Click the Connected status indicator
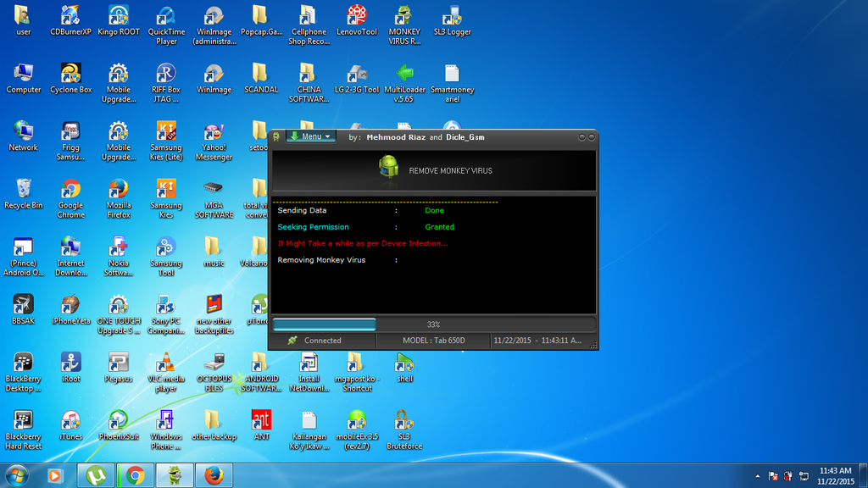This screenshot has height=488, width=868. 322,341
